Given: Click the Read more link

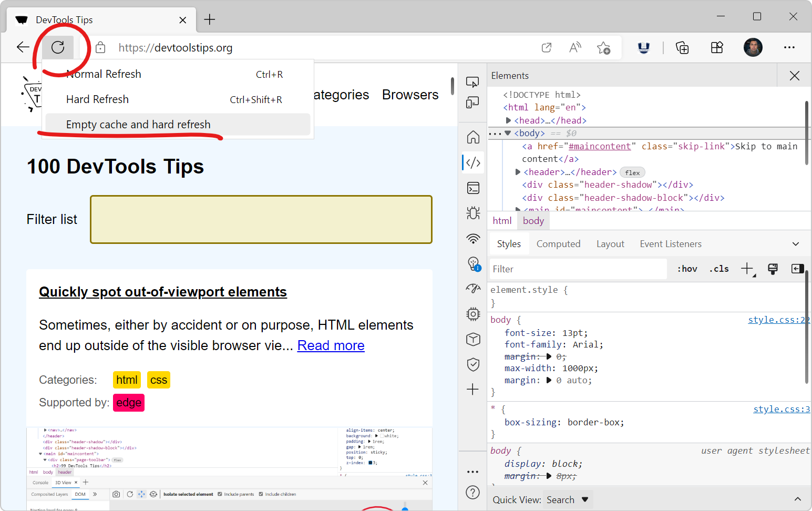Looking at the screenshot, I should pos(331,345).
